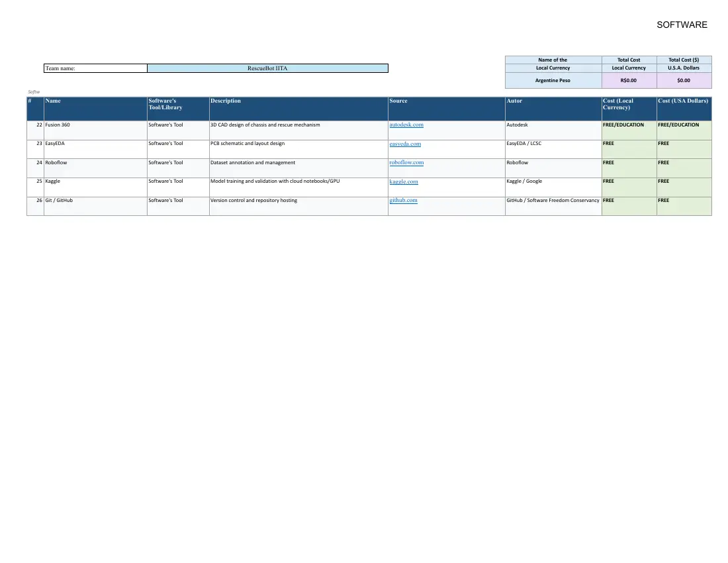Select the Fusion 360 name cell

coord(96,130)
